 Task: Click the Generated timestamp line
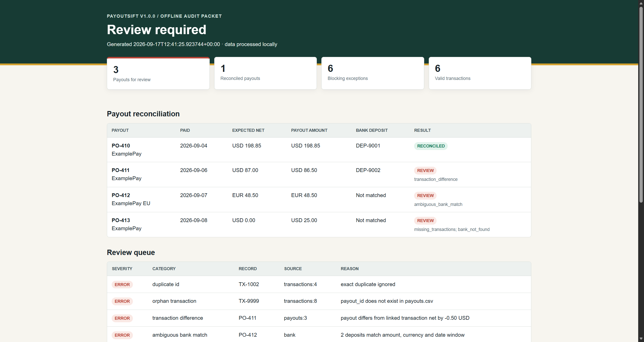[x=192, y=44]
